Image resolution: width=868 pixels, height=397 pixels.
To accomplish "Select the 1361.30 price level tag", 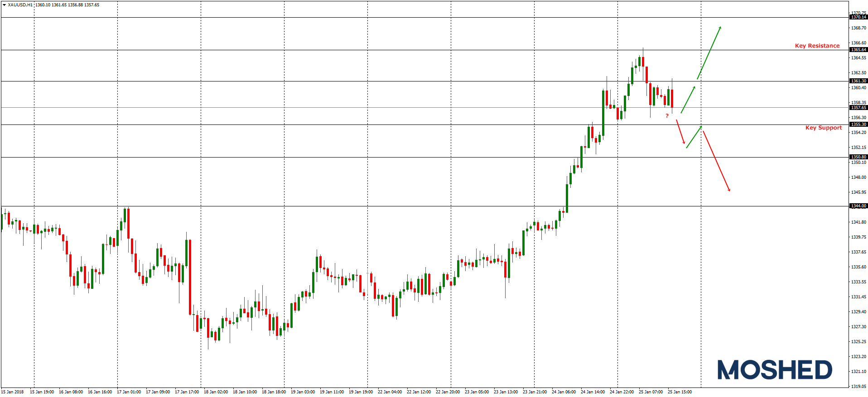I will (858, 81).
